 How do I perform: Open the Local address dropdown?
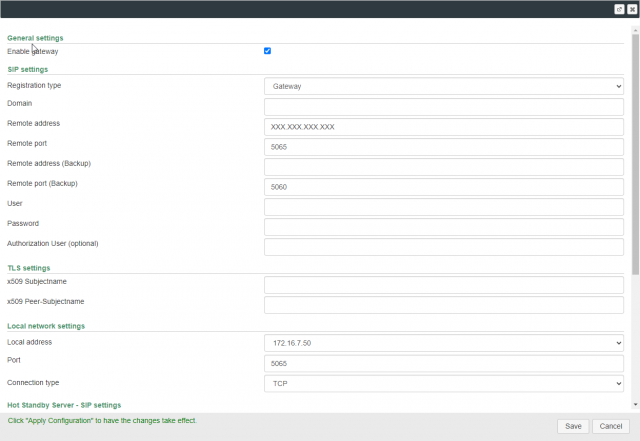pyautogui.click(x=444, y=343)
